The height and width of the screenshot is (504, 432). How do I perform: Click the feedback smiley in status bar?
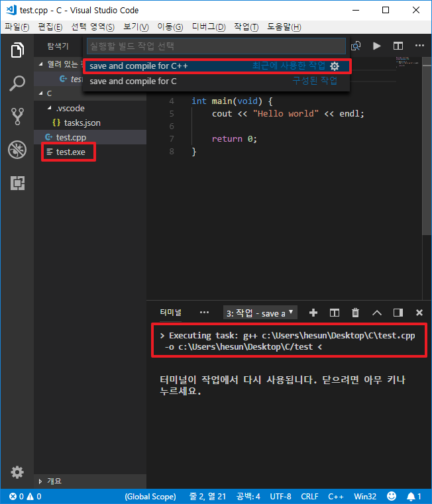coord(392,496)
